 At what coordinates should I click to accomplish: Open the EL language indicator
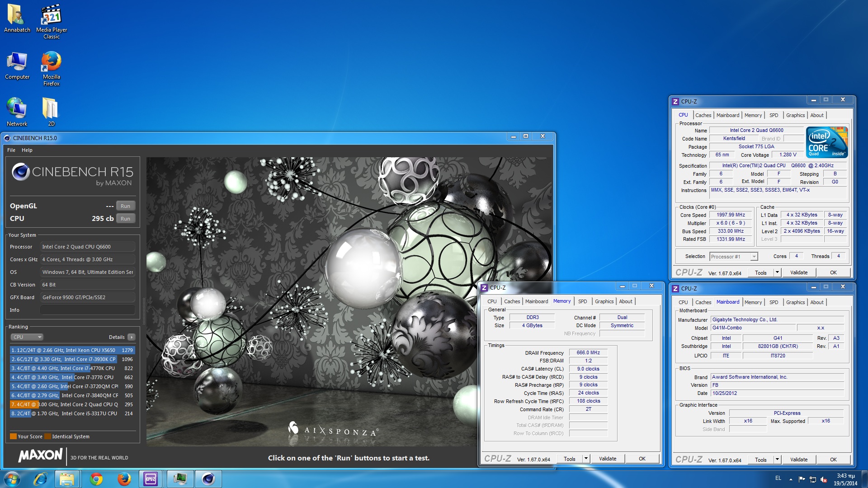click(778, 478)
